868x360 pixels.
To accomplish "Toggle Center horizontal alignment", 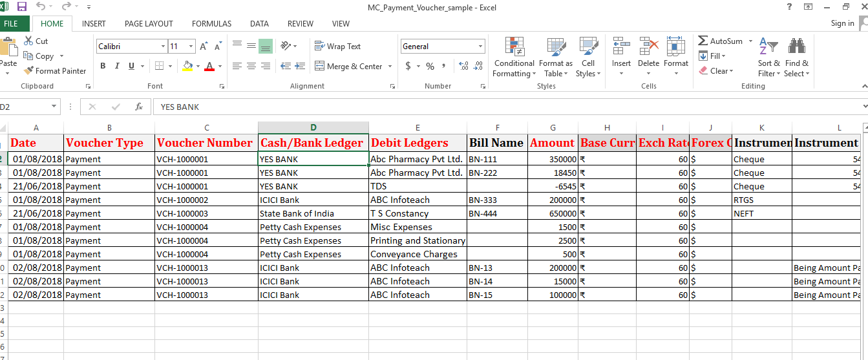I will 251,66.
